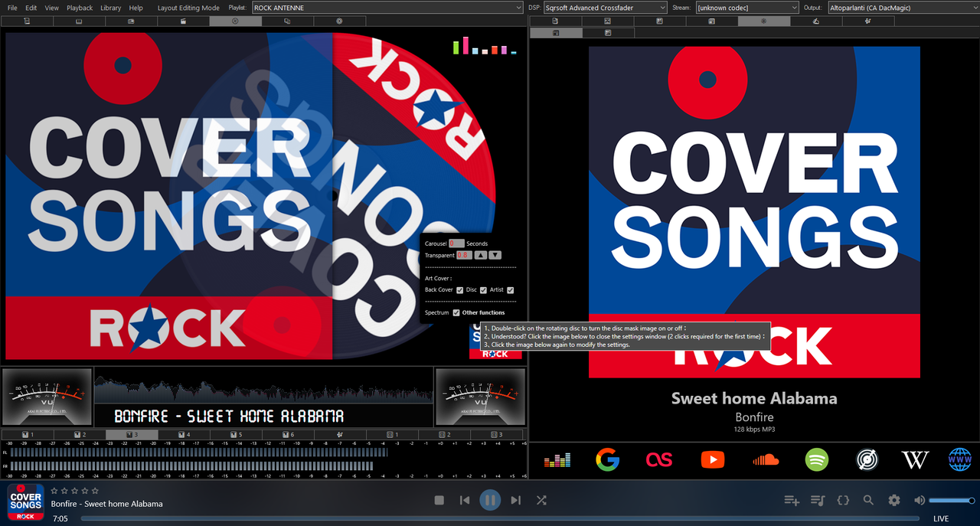Rate the track with first star
Viewport: 980px width, 526px height.
point(55,491)
